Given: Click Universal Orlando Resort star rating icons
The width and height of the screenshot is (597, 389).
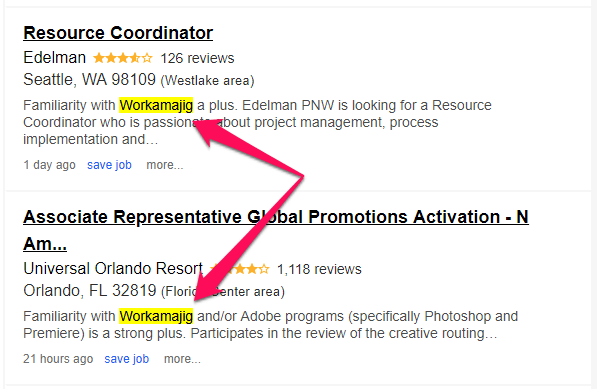Looking at the screenshot, I should pos(239,269).
